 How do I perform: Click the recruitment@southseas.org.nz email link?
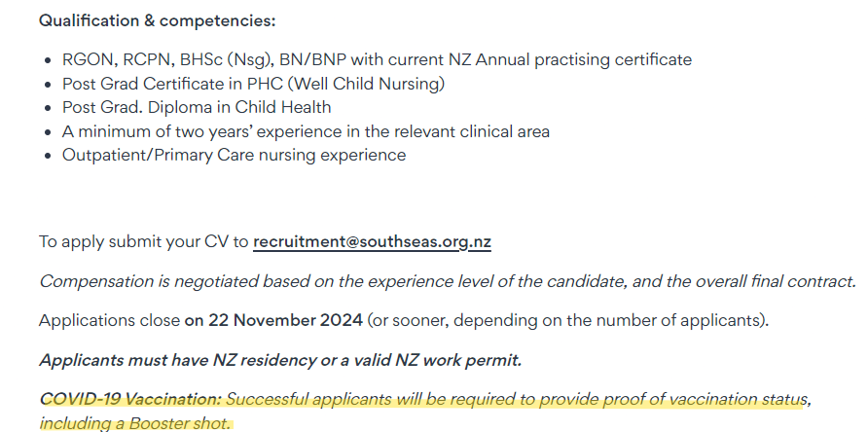pos(372,241)
